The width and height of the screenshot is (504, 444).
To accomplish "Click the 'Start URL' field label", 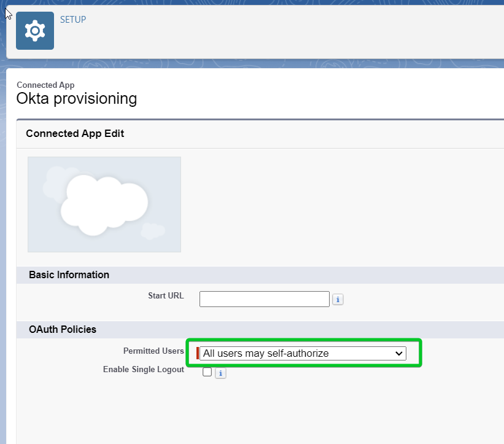I will 166,296.
